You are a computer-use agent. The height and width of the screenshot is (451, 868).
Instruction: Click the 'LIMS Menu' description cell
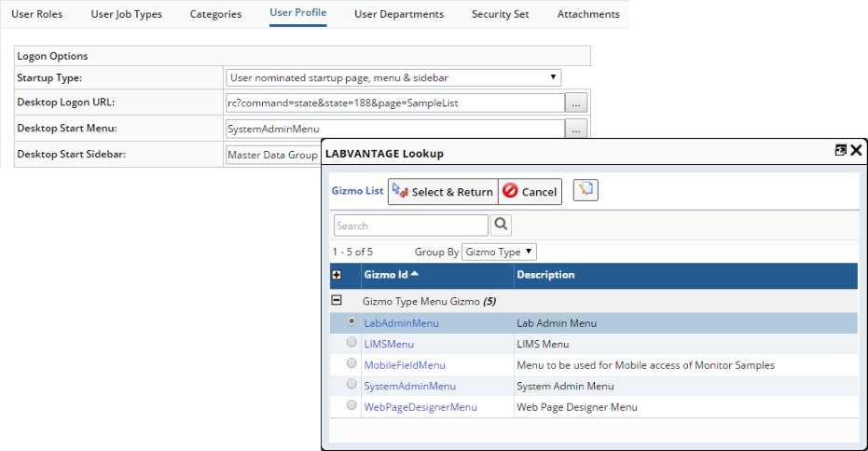point(543,344)
